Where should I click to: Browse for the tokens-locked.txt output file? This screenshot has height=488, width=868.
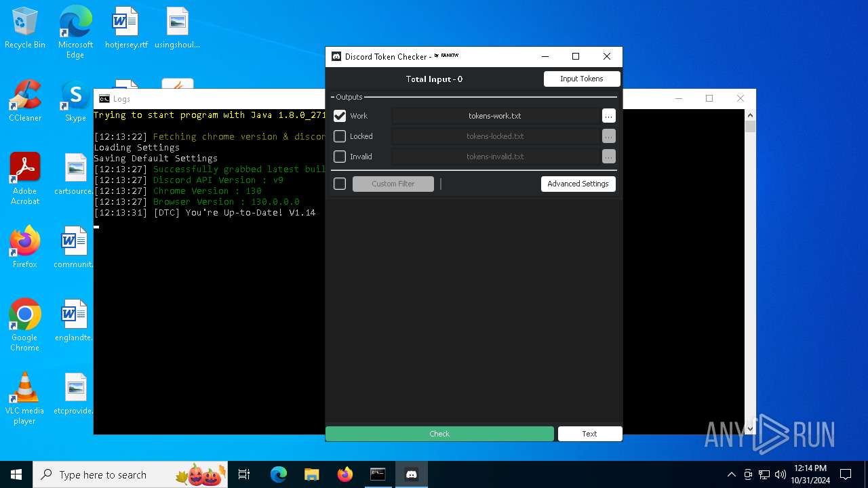pyautogui.click(x=609, y=136)
